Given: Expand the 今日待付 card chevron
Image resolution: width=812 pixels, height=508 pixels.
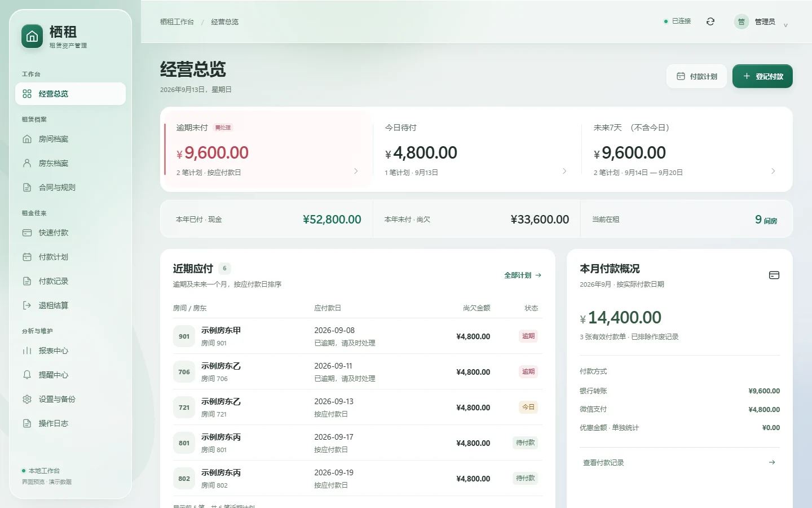Looking at the screenshot, I should tap(564, 171).
